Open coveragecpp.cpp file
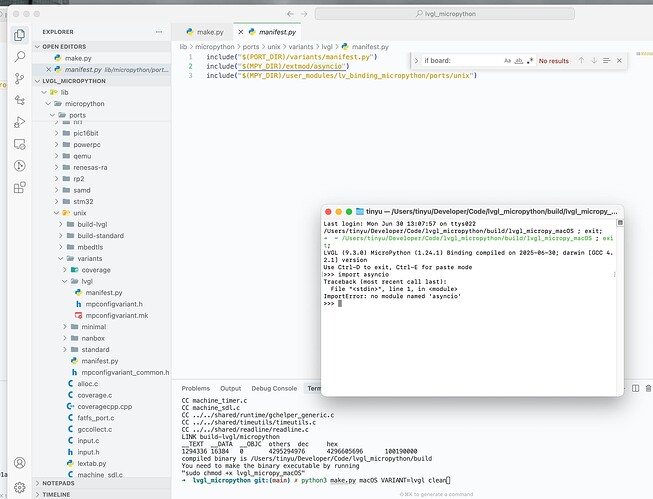 pyautogui.click(x=102, y=407)
